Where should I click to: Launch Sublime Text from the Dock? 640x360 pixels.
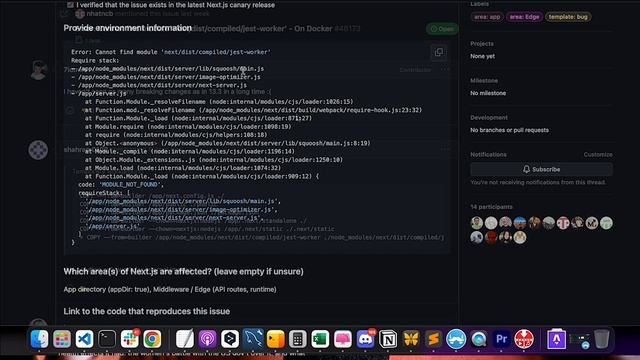[433, 339]
